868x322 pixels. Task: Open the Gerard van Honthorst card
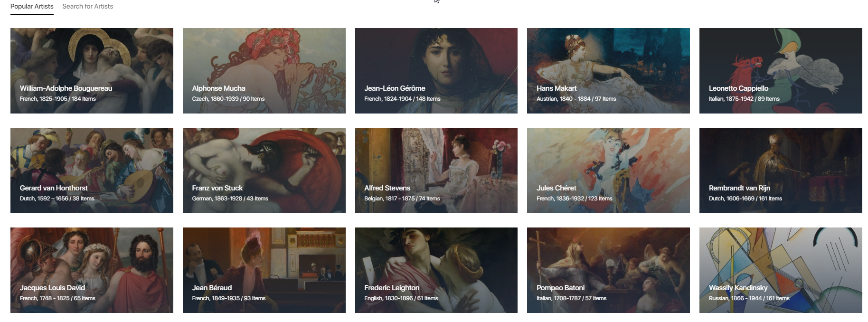[92, 170]
